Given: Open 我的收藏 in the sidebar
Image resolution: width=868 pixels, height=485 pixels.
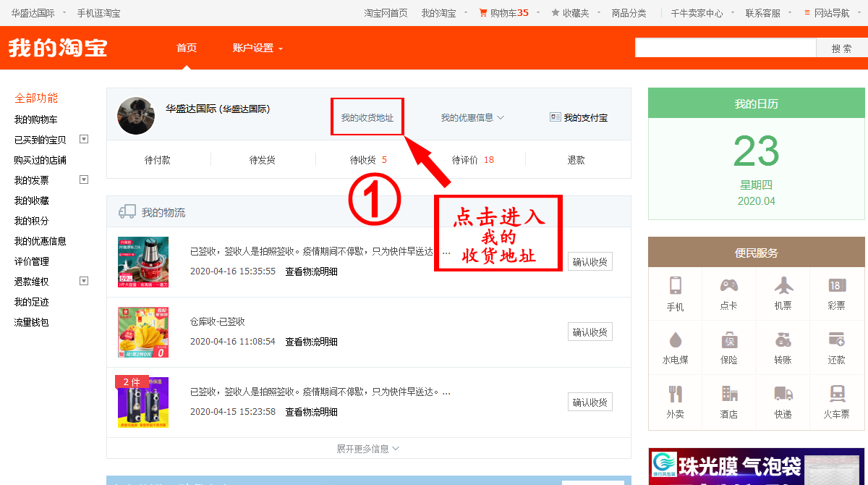Looking at the screenshot, I should 32,201.
